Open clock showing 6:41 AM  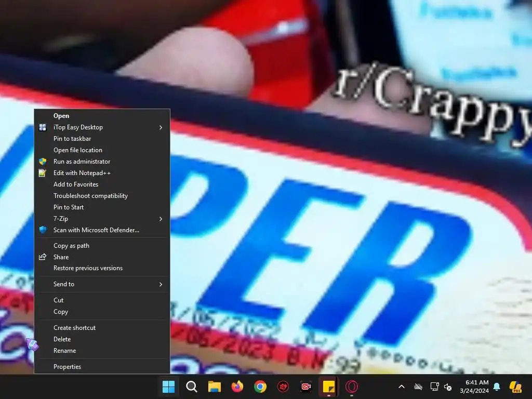pyautogui.click(x=474, y=387)
